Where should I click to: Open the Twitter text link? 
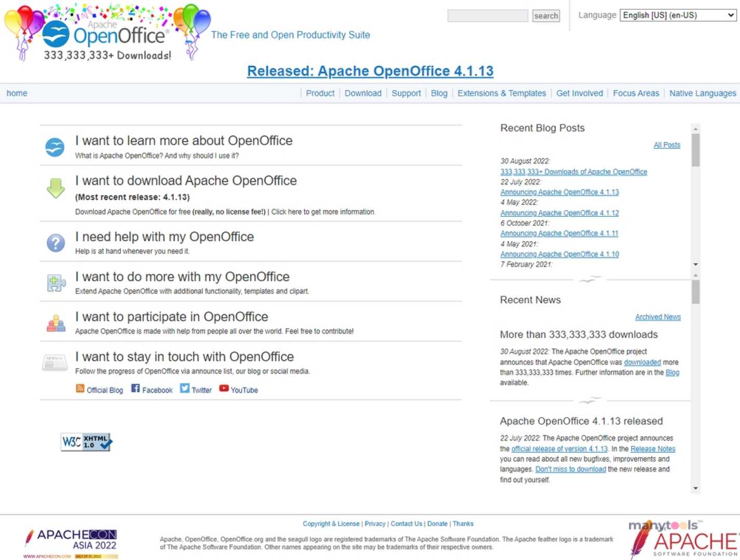click(x=202, y=390)
